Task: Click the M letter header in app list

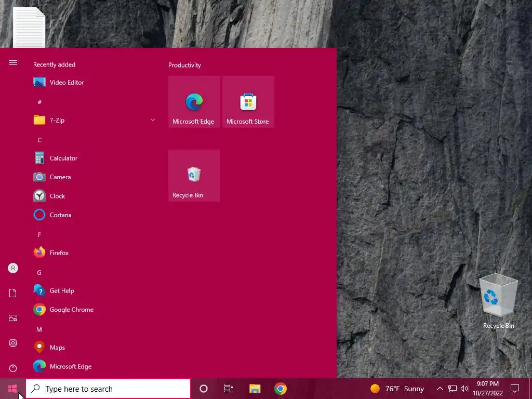Action: [39, 329]
